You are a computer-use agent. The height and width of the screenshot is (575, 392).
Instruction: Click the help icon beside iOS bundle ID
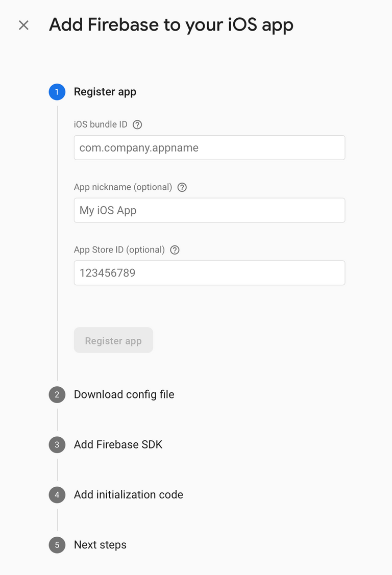tap(137, 124)
